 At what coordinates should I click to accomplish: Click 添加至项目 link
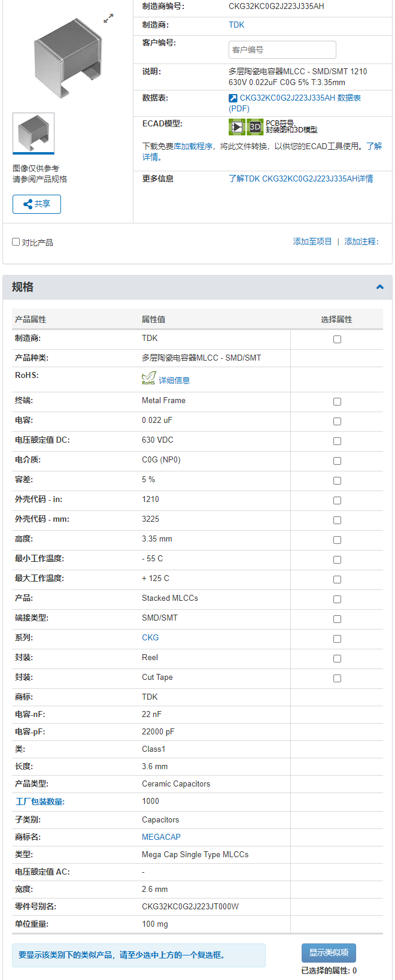click(312, 241)
